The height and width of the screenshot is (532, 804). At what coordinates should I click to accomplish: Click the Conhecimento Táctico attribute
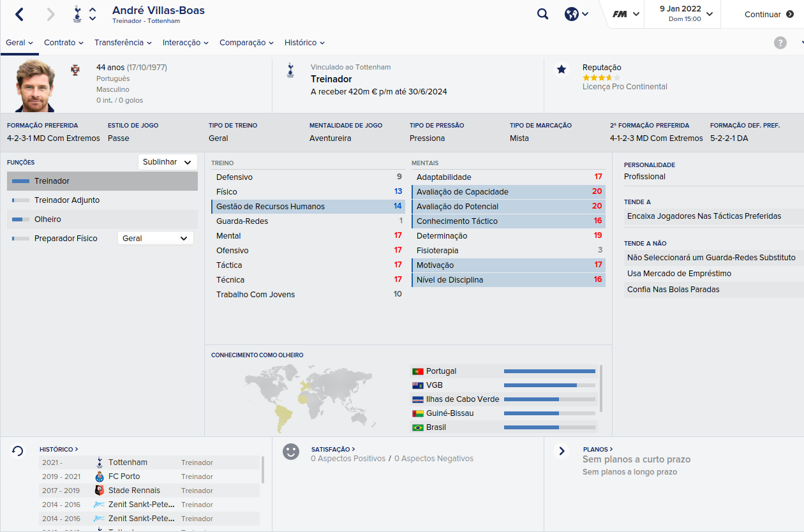coord(509,221)
